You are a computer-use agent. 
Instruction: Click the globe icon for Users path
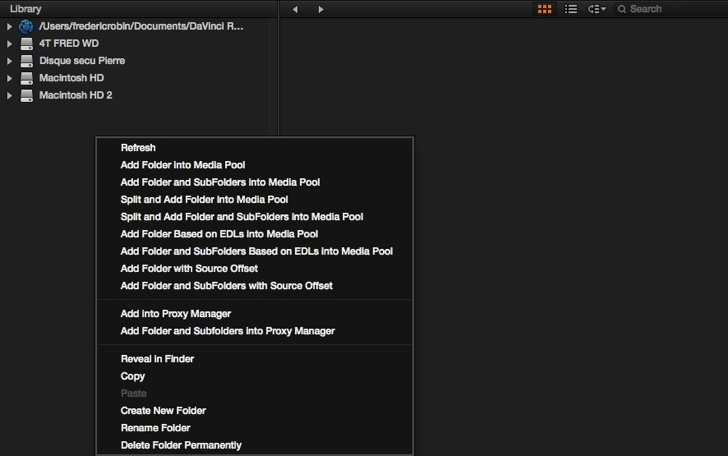[26, 27]
